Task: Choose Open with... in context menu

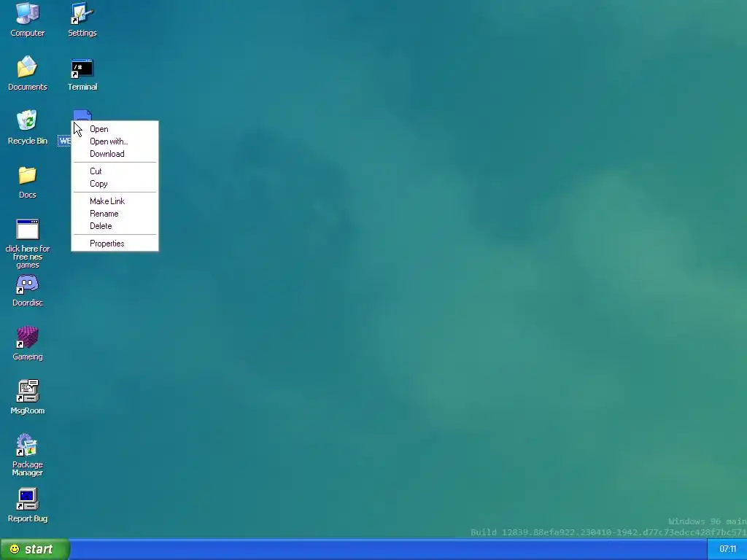Action: click(115, 141)
